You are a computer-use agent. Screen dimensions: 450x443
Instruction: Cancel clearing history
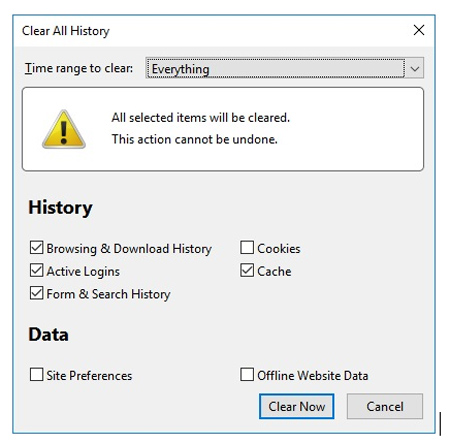[385, 406]
